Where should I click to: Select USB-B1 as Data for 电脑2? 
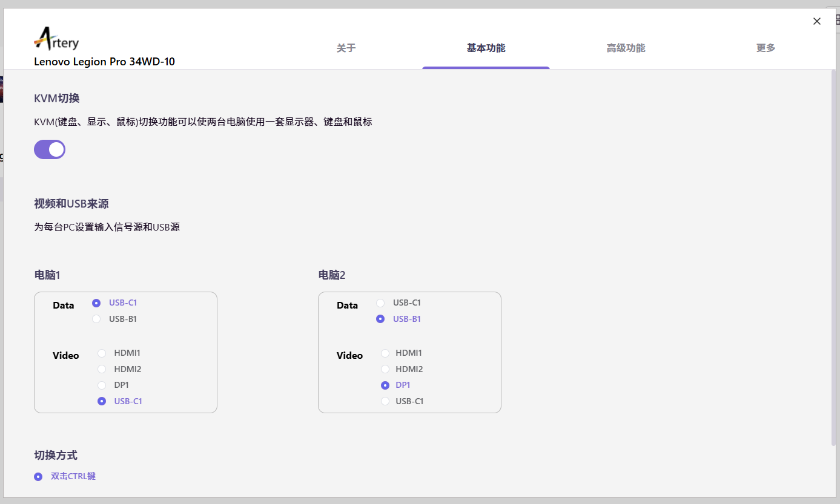(380, 319)
